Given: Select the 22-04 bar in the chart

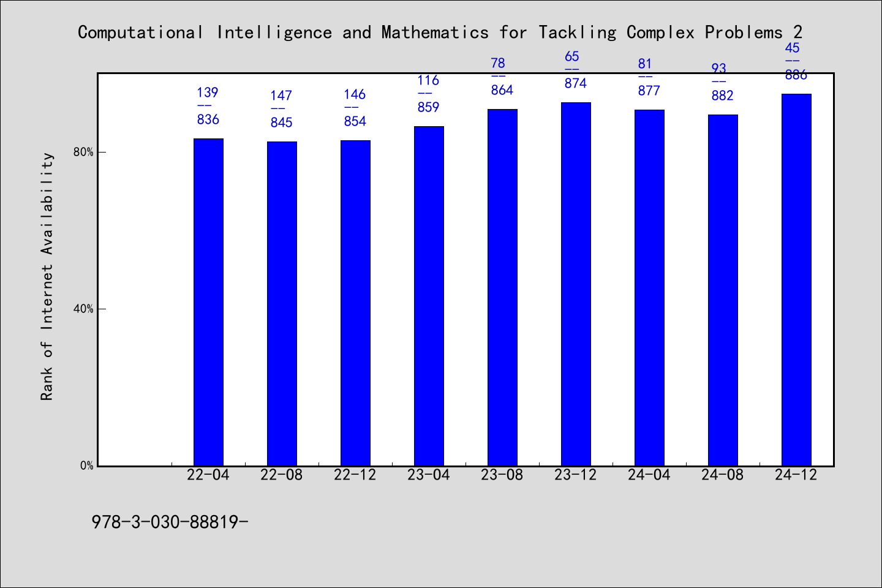Looking at the screenshot, I should click(208, 302).
